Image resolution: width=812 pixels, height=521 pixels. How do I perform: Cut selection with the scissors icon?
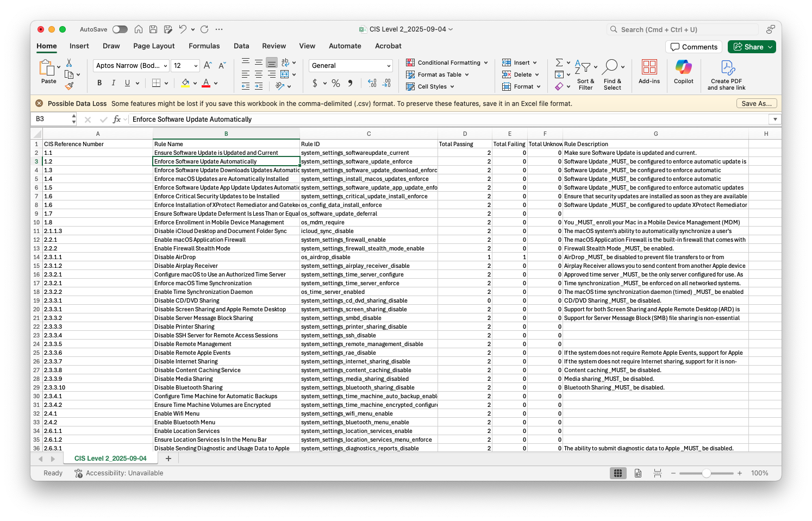(x=69, y=63)
